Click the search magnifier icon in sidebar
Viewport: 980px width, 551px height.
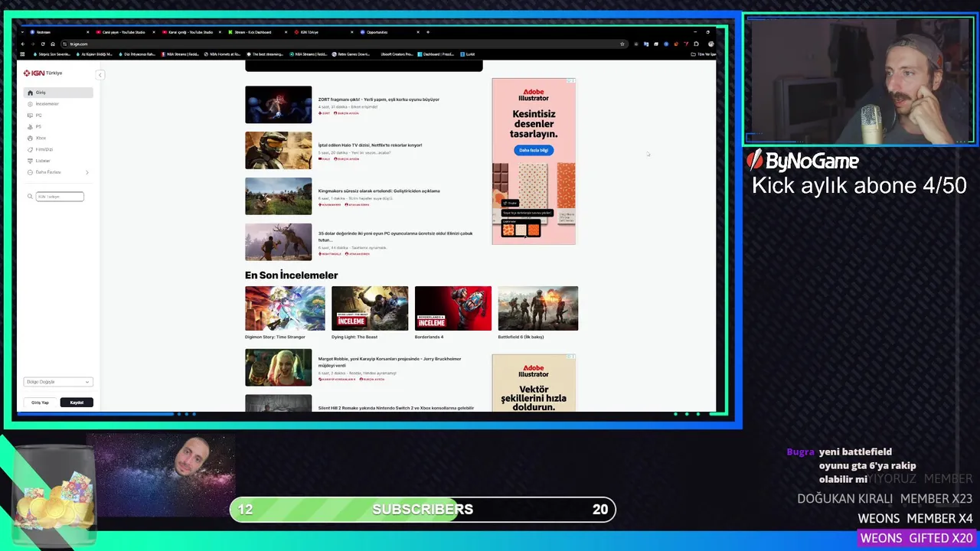(x=31, y=197)
